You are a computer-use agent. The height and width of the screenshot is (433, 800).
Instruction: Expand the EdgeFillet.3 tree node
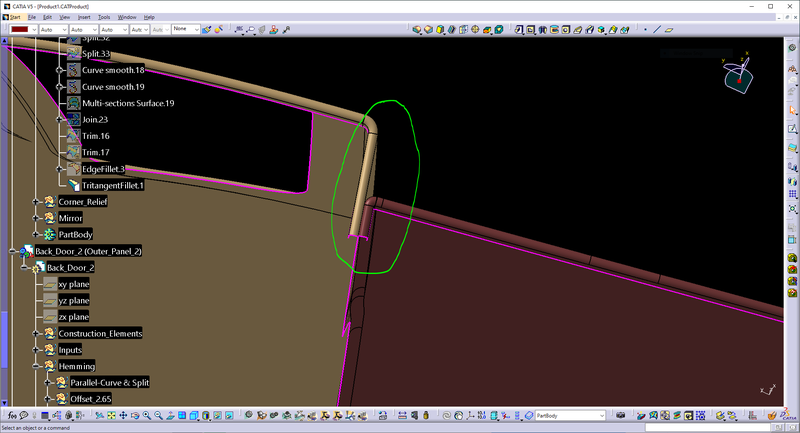(60, 169)
